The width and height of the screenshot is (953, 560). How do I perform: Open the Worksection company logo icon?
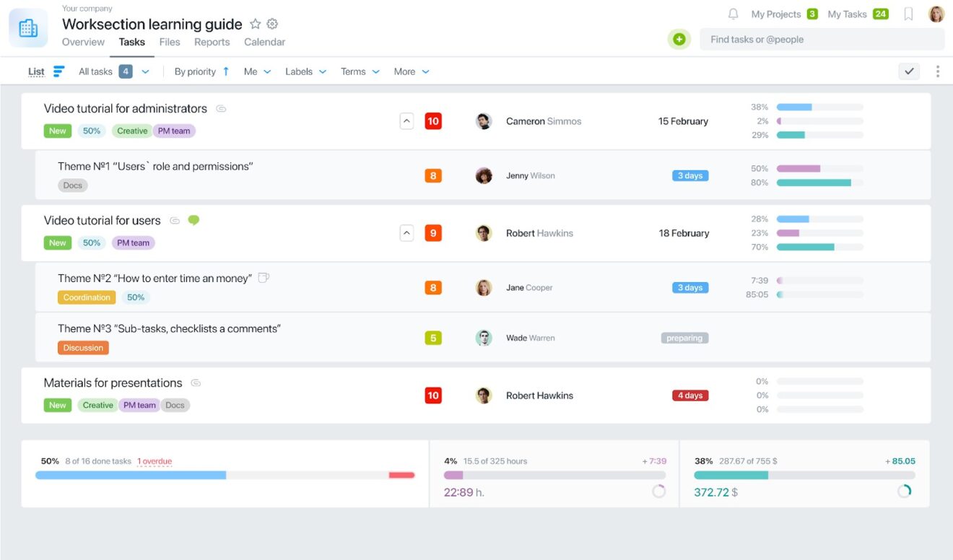click(27, 27)
